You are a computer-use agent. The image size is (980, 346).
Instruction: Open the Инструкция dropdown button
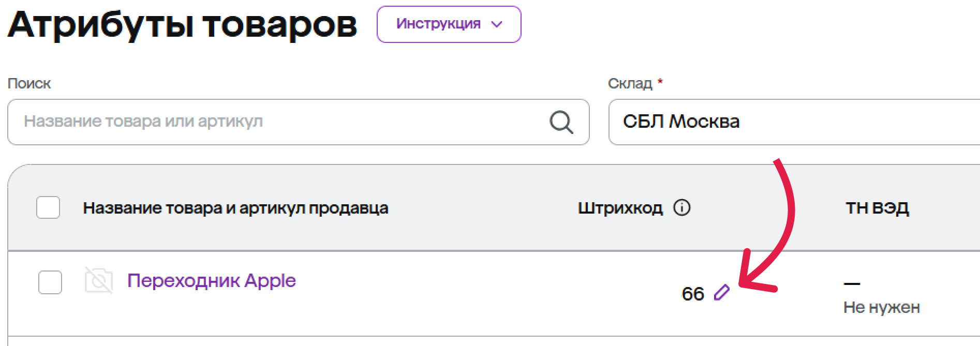coord(448,24)
